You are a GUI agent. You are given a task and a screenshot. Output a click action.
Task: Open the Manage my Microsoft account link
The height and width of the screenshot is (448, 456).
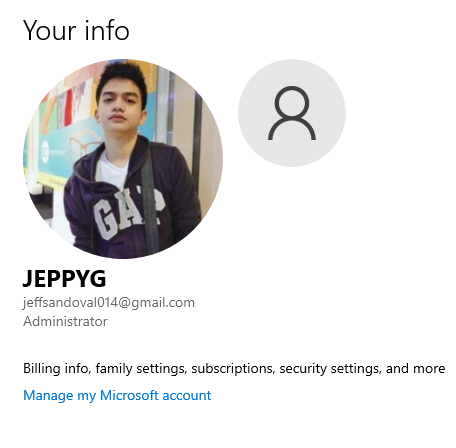tap(117, 396)
